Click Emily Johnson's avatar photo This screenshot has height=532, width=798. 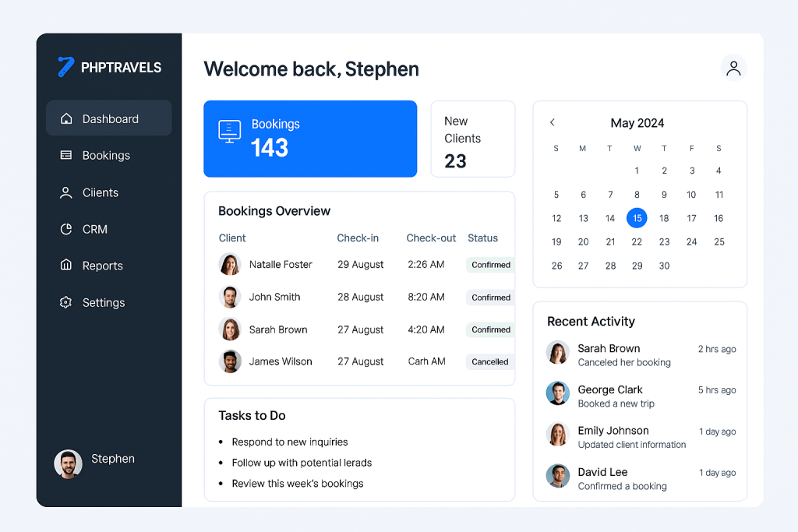pyautogui.click(x=558, y=435)
